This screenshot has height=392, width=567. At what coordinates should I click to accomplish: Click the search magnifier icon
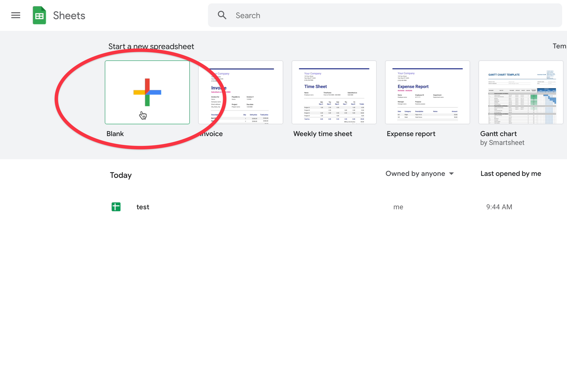(x=222, y=16)
